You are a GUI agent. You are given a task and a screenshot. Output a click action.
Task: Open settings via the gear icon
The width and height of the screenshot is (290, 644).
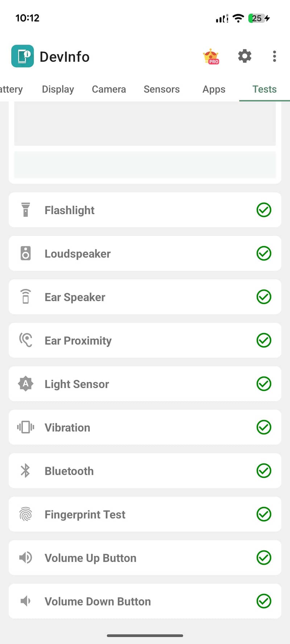click(x=245, y=56)
